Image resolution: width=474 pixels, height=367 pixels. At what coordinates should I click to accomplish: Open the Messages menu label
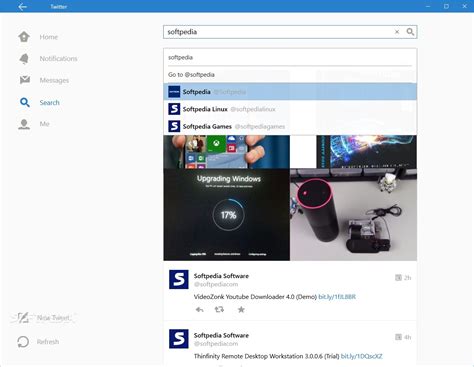[54, 80]
